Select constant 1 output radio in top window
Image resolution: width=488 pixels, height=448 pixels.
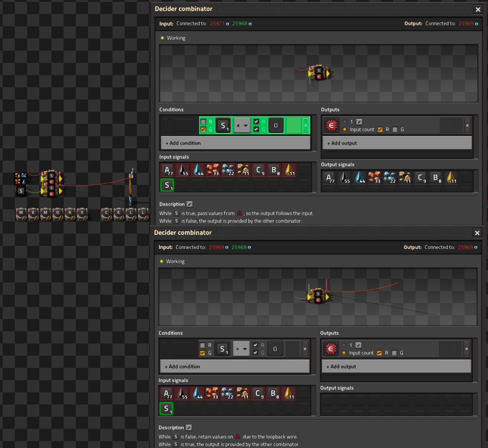point(345,122)
